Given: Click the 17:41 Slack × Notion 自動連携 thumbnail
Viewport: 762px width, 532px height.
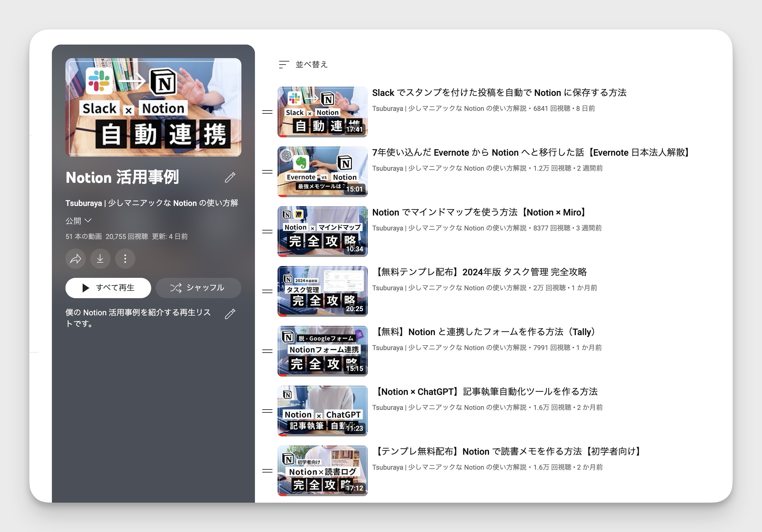Looking at the screenshot, I should point(323,112).
